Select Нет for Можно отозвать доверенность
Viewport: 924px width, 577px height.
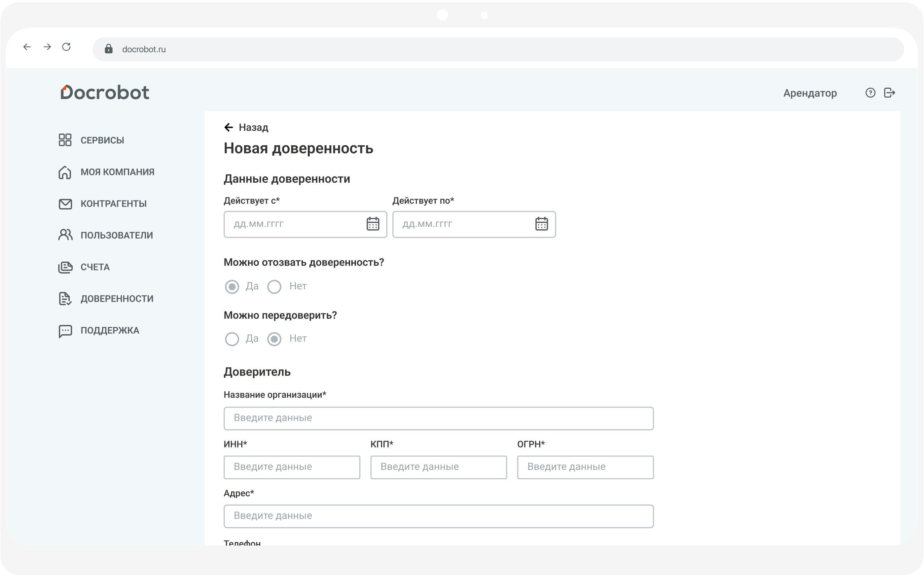[274, 287]
